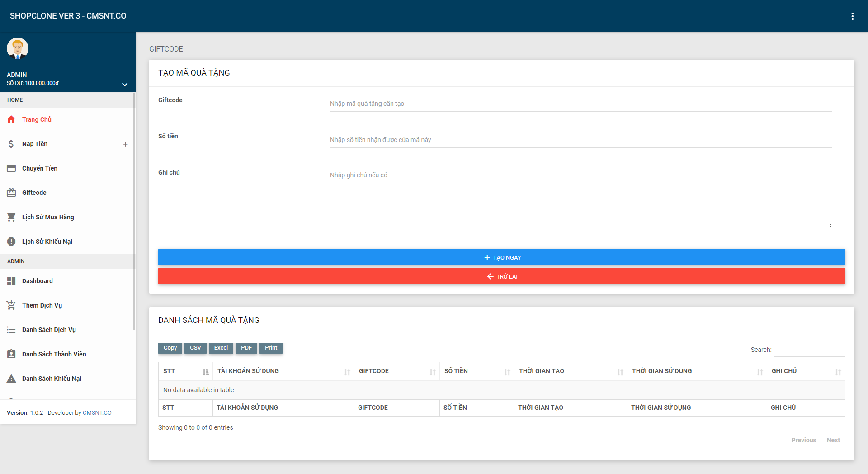
Task: Open the three-dot menu in header
Action: point(853,16)
